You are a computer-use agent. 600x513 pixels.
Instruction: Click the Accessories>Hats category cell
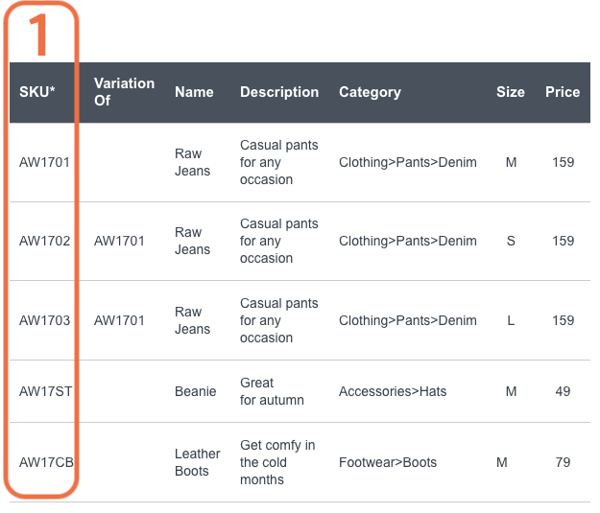[393, 391]
